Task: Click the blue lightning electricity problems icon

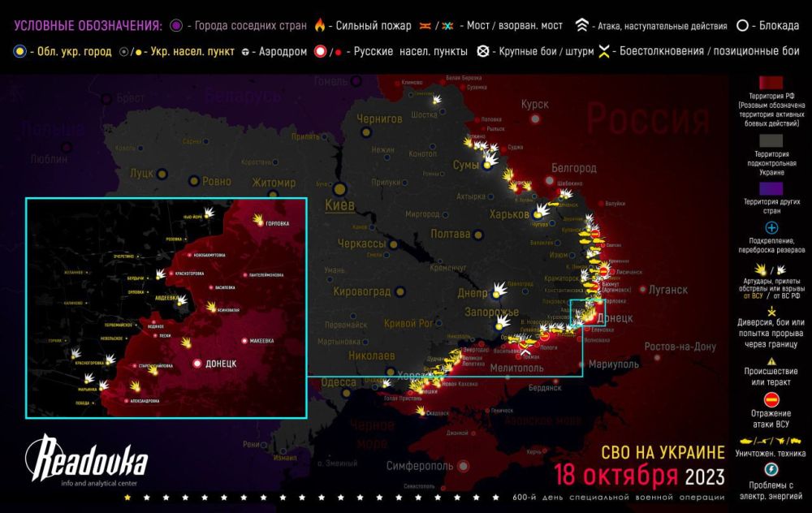Action: pos(771,470)
